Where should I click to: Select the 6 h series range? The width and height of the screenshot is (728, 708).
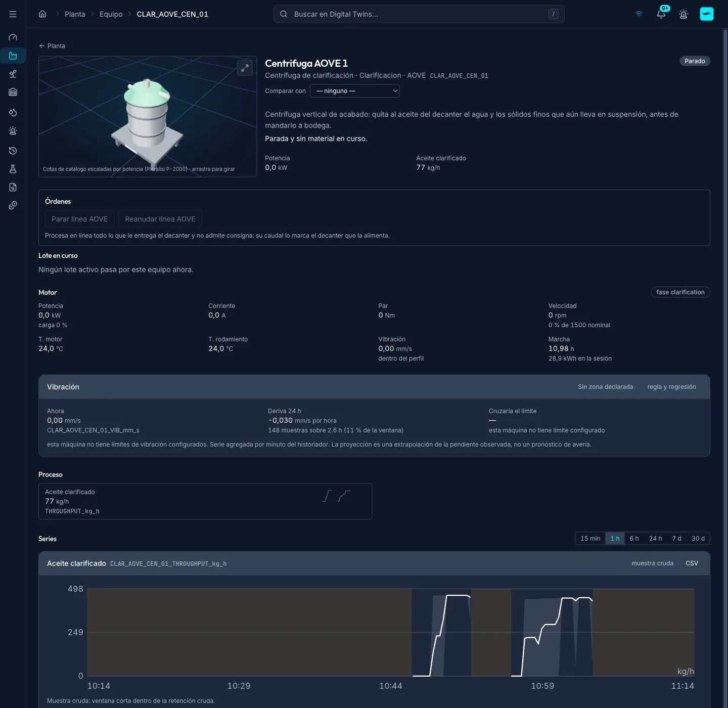click(x=634, y=539)
